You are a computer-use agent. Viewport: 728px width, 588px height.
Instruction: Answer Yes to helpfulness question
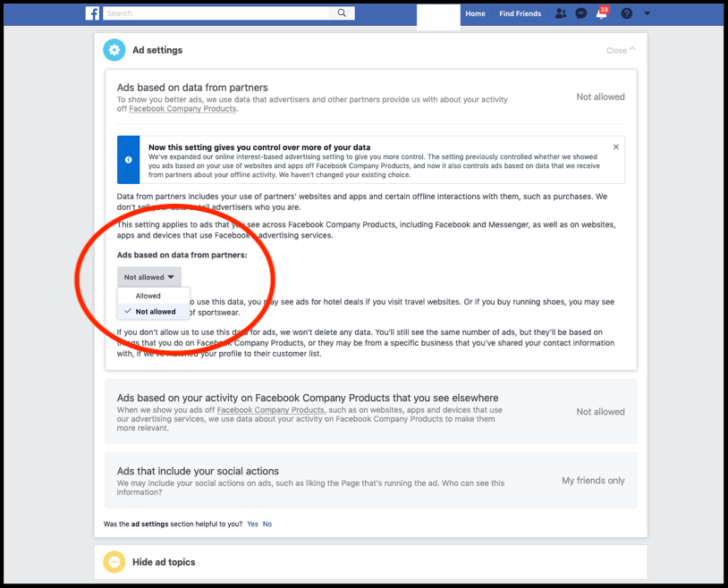coord(252,524)
